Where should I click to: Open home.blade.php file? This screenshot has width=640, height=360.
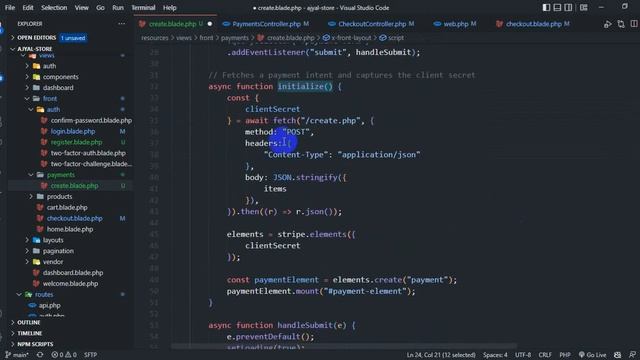[70, 229]
